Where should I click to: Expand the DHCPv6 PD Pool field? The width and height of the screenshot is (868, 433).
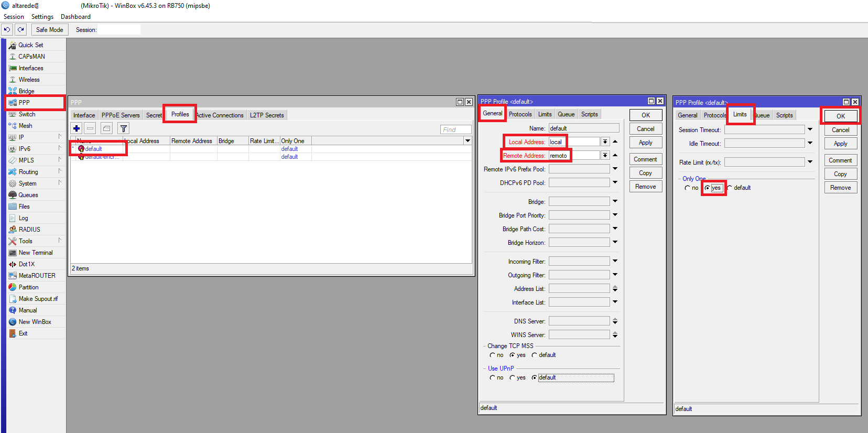pyautogui.click(x=615, y=182)
